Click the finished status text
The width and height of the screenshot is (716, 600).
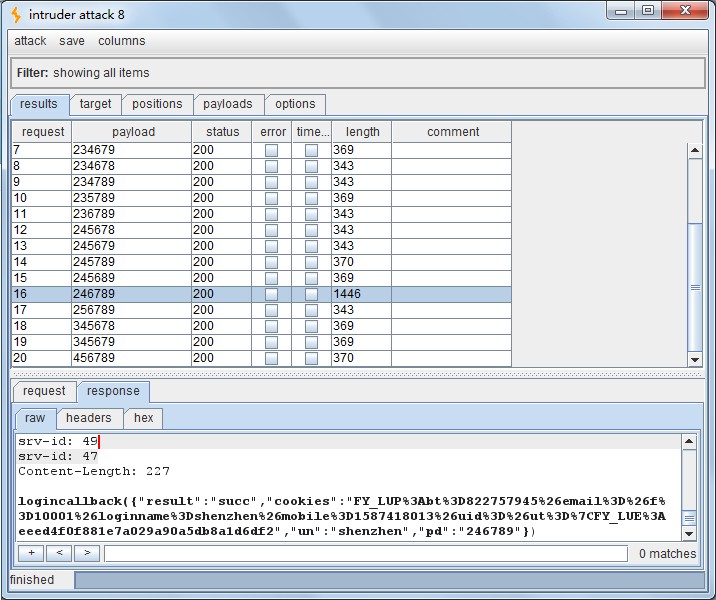pyautogui.click(x=32, y=580)
